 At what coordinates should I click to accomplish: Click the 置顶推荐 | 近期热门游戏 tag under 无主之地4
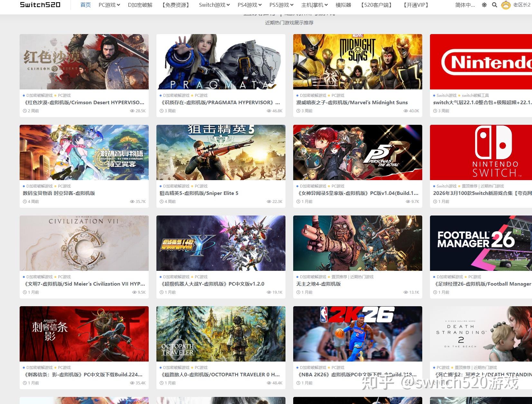click(352, 277)
